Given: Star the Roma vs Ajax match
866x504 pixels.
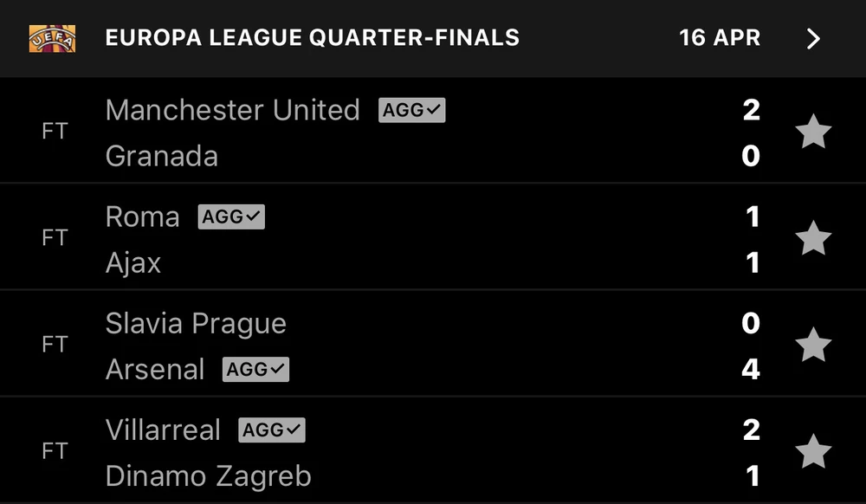Looking at the screenshot, I should pyautogui.click(x=812, y=239).
